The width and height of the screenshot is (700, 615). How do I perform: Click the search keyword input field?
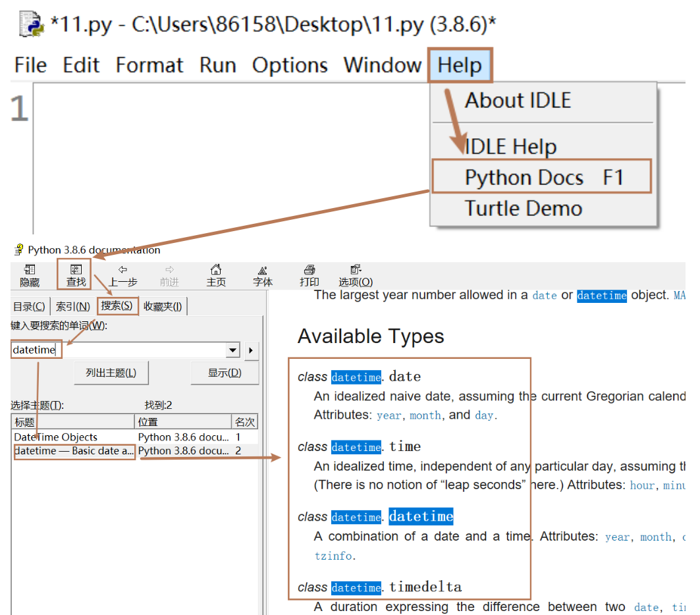point(119,350)
